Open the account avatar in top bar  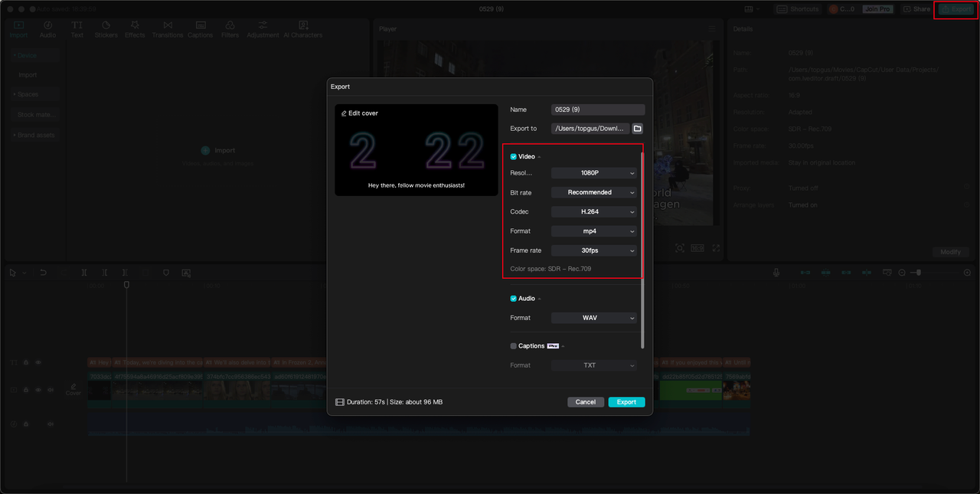[834, 9]
